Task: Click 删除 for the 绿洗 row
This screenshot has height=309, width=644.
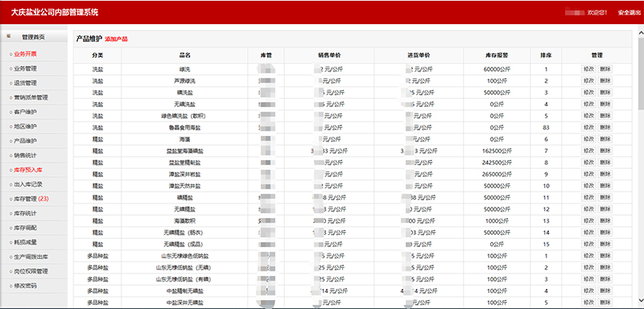Action: coord(605,69)
